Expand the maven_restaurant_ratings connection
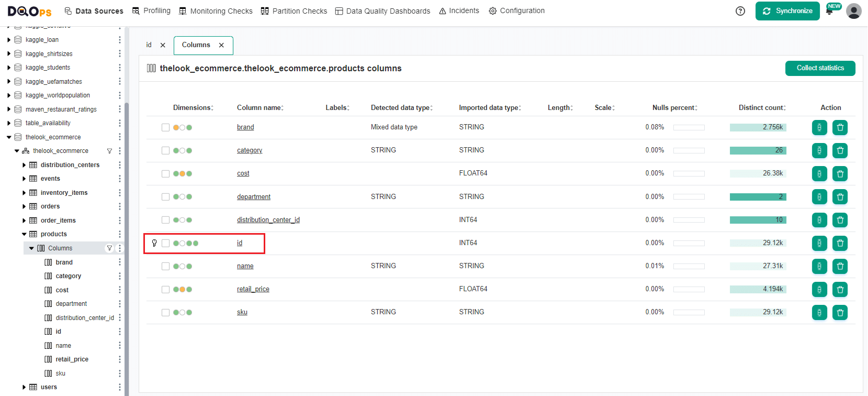Viewport: 868px width, 396px height. point(9,109)
